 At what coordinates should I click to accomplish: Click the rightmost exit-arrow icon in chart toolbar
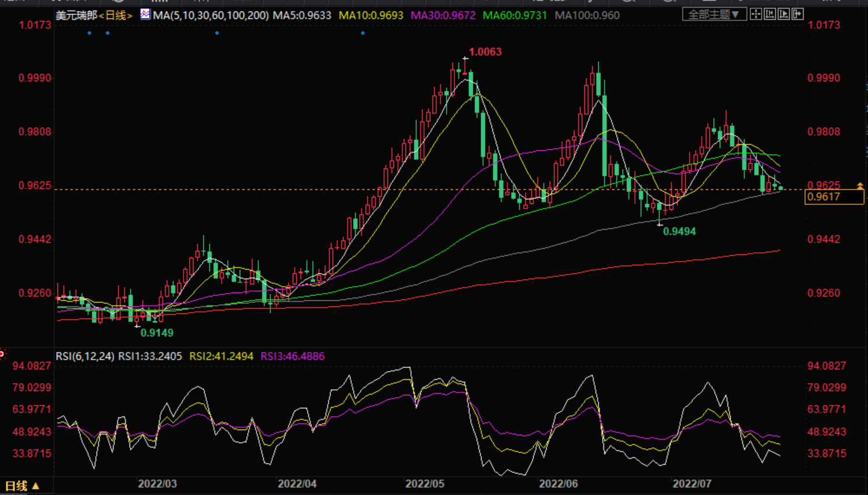tap(797, 14)
